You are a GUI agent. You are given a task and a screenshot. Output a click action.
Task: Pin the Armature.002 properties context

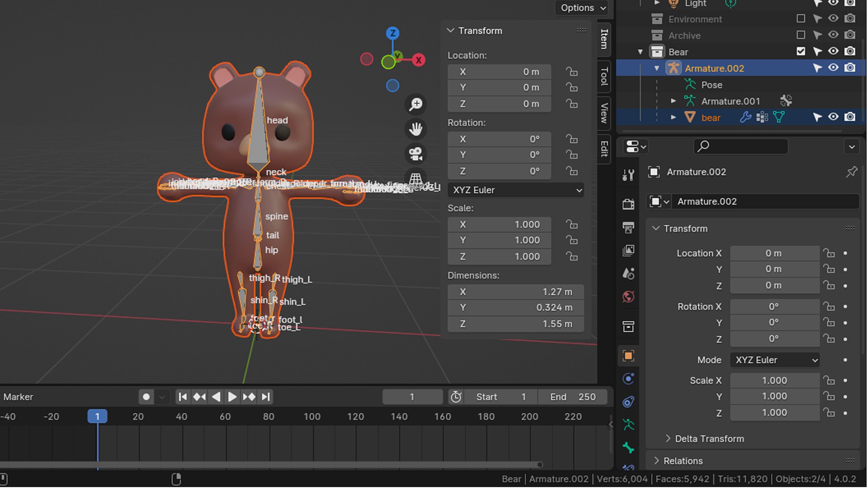click(851, 172)
